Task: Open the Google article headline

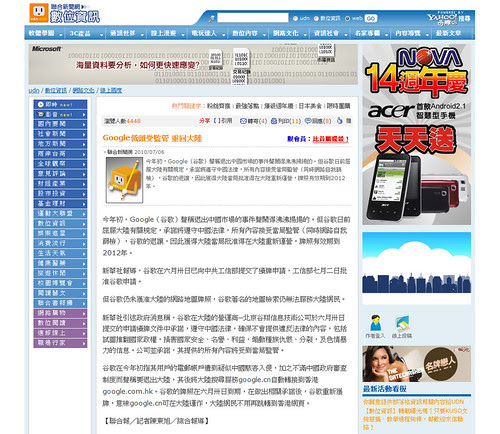Action: 152,138
